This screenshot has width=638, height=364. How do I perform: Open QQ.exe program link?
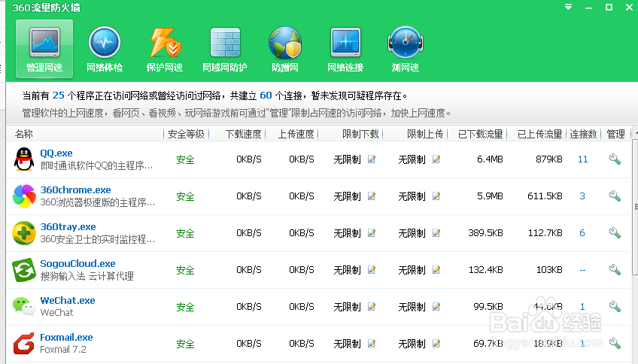(x=56, y=153)
